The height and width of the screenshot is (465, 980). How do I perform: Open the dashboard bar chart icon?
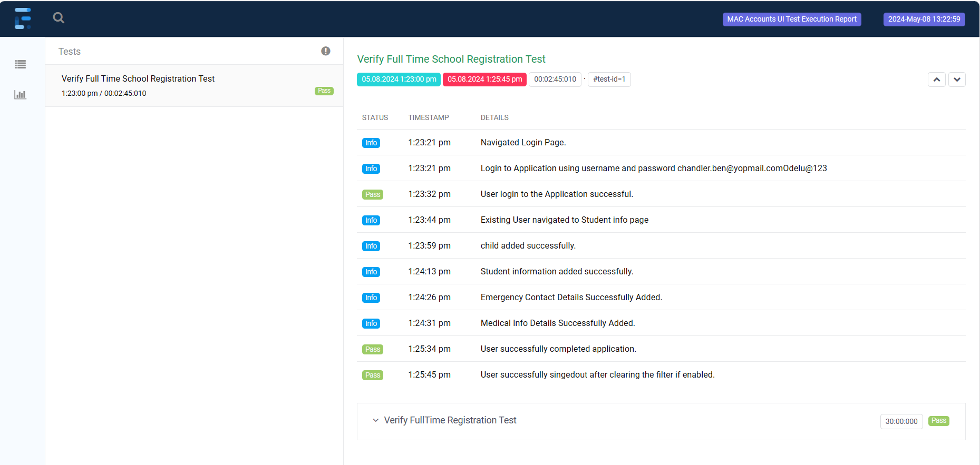pos(21,95)
